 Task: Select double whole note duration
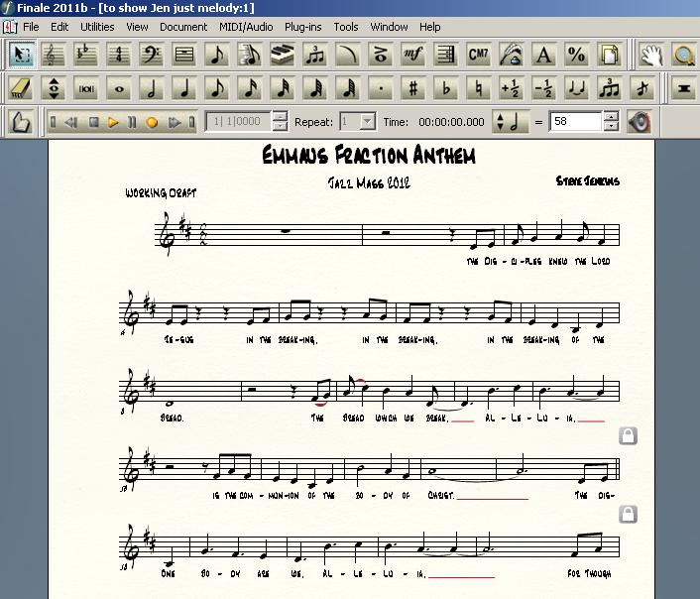[x=86, y=88]
